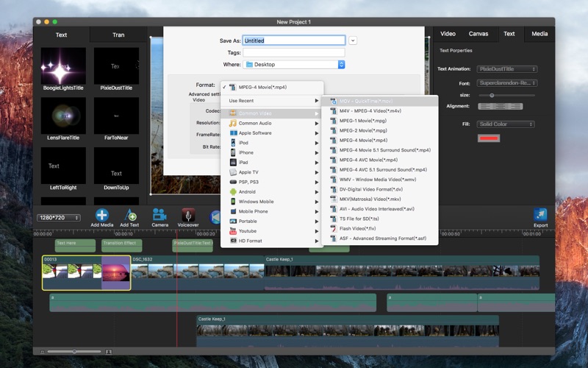Click the Add Media plus icon
The width and height of the screenshot is (588, 368).
(x=101, y=215)
